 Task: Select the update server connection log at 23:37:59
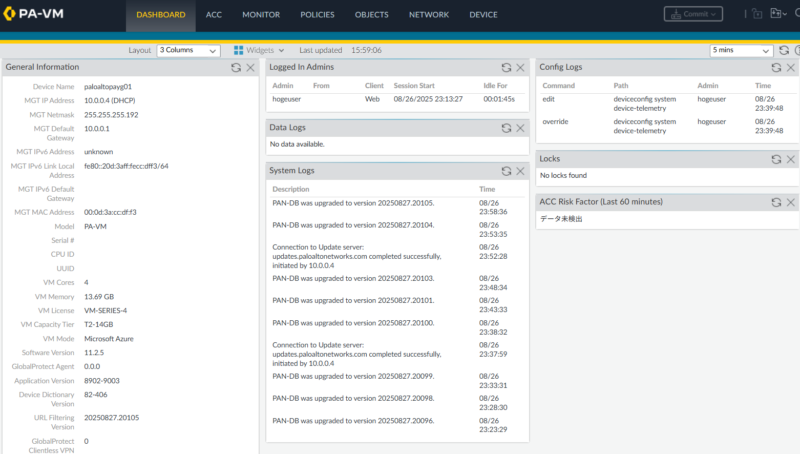click(397, 354)
